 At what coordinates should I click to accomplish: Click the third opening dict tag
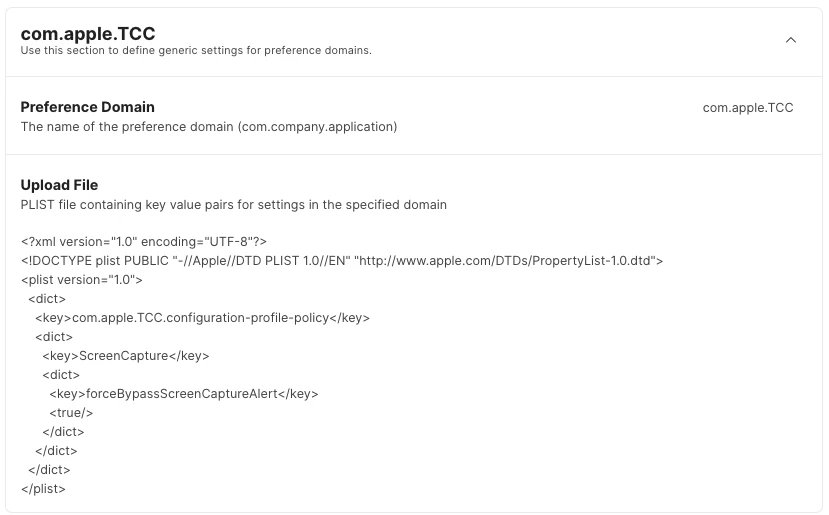click(x=61, y=375)
